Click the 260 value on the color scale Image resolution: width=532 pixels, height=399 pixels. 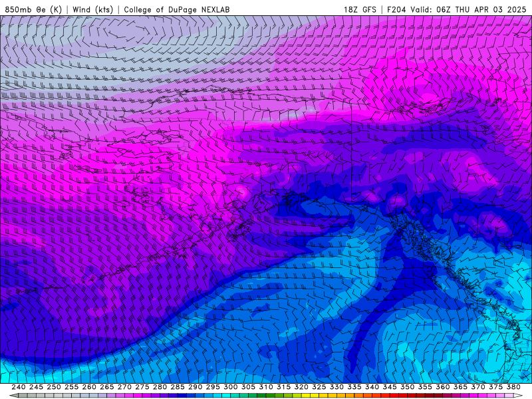[89, 387]
